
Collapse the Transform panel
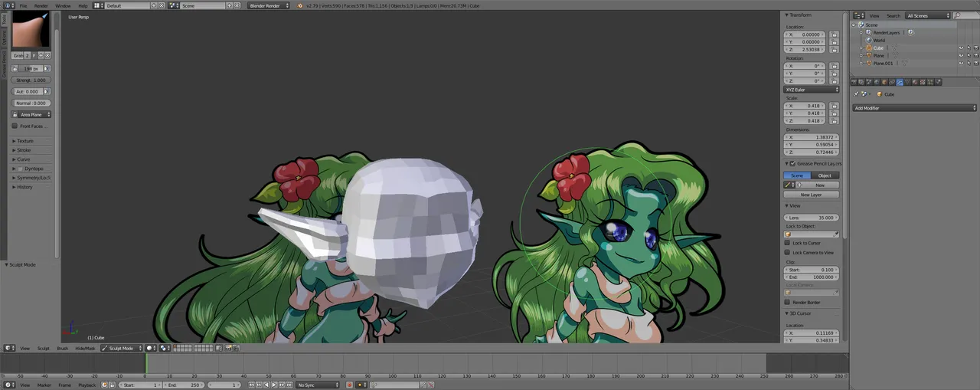point(799,15)
